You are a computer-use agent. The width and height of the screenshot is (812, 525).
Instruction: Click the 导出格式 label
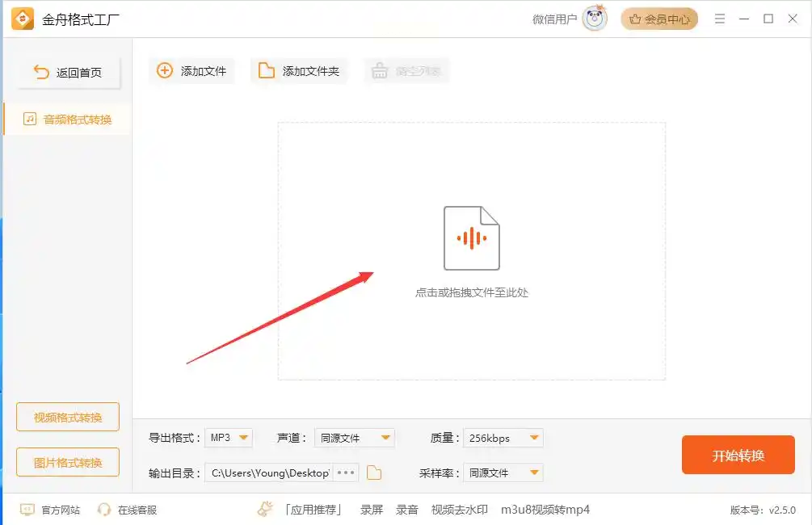(174, 438)
